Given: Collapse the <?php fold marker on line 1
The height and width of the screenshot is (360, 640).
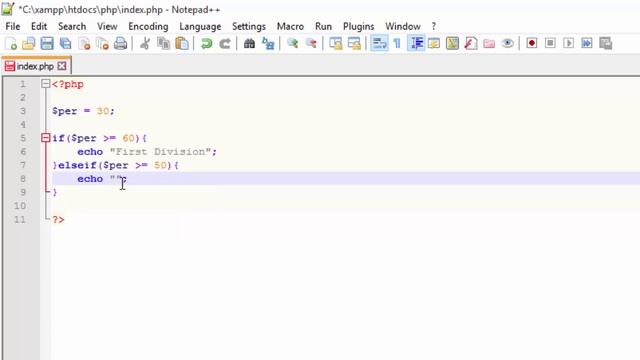Looking at the screenshot, I should 46,84.
